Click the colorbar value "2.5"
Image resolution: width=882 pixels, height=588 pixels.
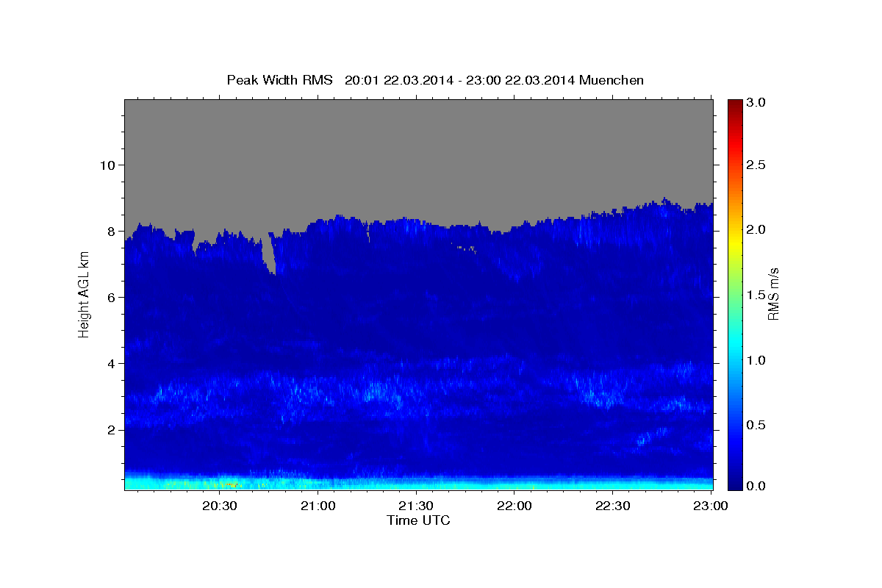coord(756,165)
